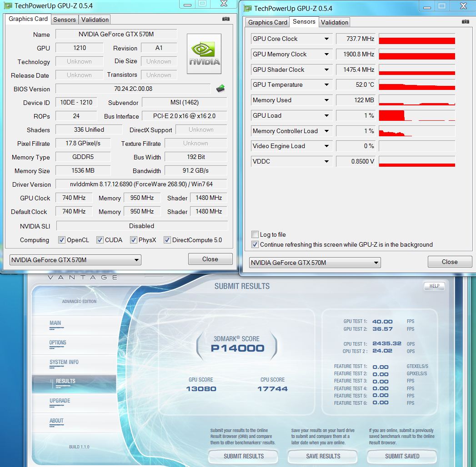The image size is (476, 467).
Task: Click the SAVE RESULTS button in 3DMark
Action: coord(323,456)
